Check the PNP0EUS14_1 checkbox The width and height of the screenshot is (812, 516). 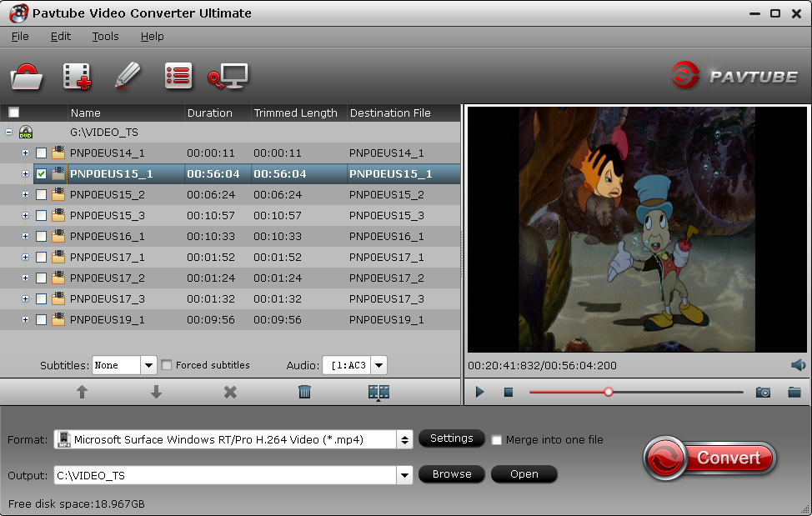(x=42, y=153)
